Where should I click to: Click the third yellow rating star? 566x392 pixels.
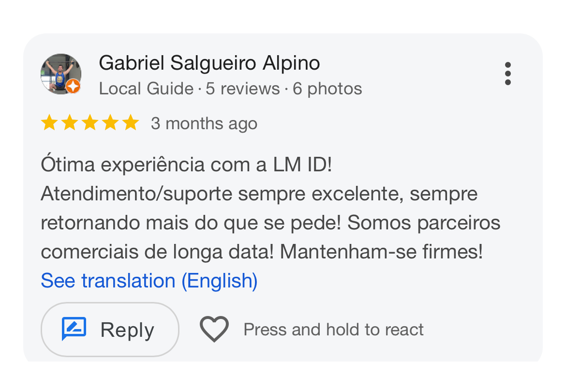(90, 123)
